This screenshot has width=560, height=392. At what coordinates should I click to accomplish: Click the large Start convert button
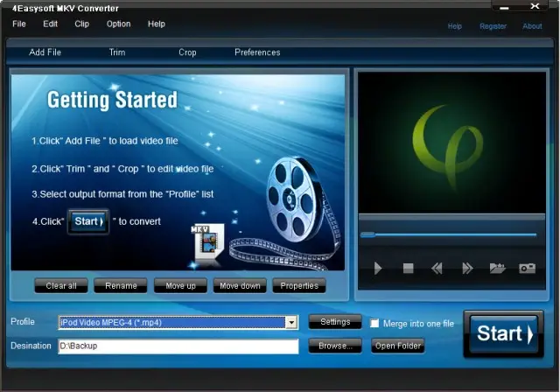(504, 333)
